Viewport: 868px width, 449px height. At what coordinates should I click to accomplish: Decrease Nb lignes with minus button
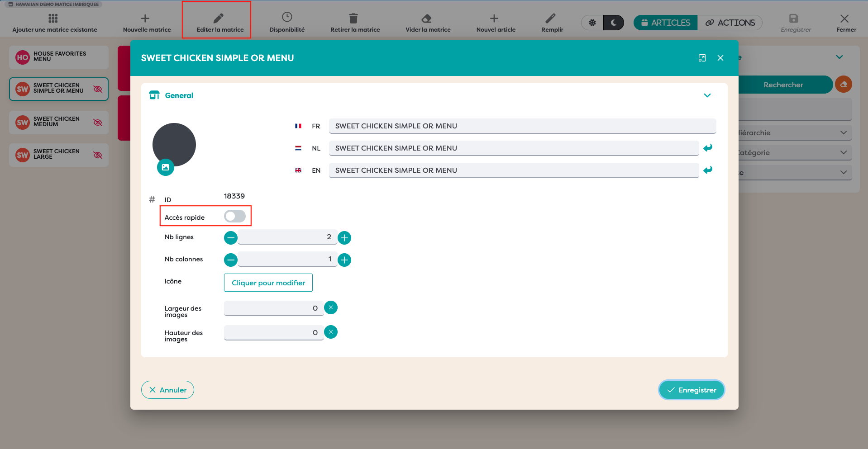point(231,237)
